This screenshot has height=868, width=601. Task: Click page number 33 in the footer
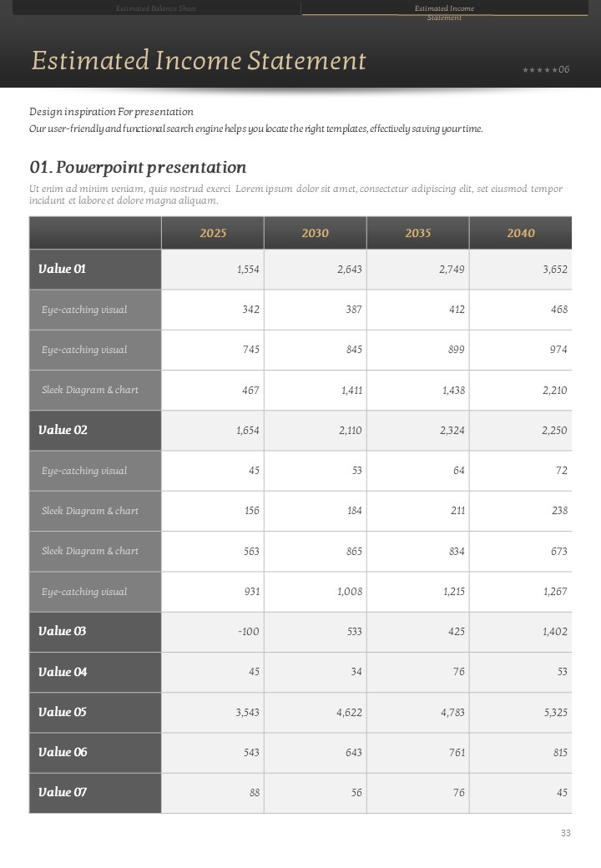[x=566, y=833]
